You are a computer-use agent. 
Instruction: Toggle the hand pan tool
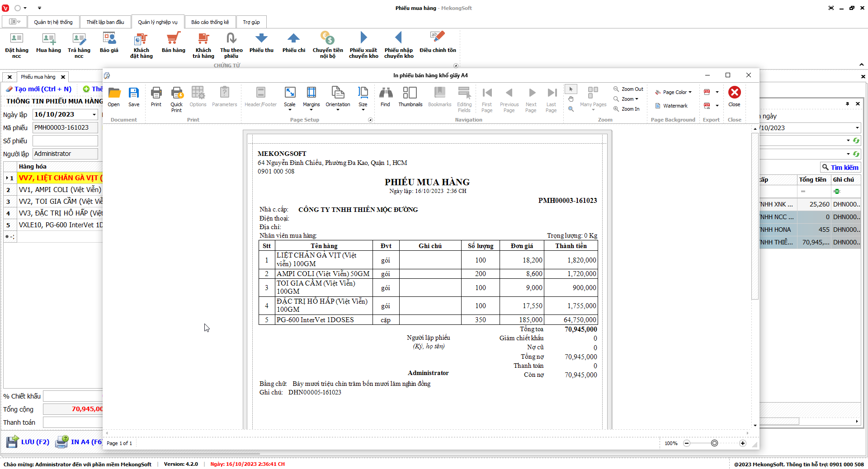pyautogui.click(x=571, y=99)
